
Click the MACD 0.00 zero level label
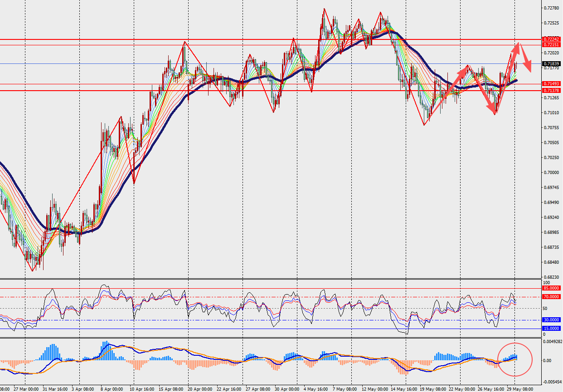[547, 361]
